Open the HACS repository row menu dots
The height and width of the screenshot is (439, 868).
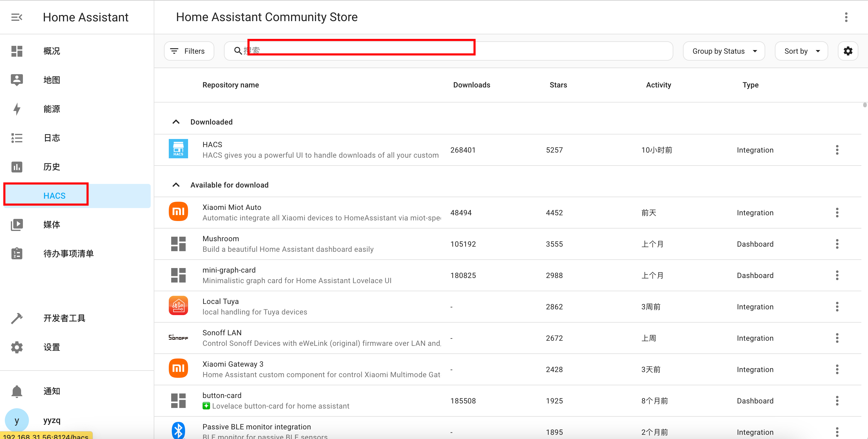click(x=837, y=150)
